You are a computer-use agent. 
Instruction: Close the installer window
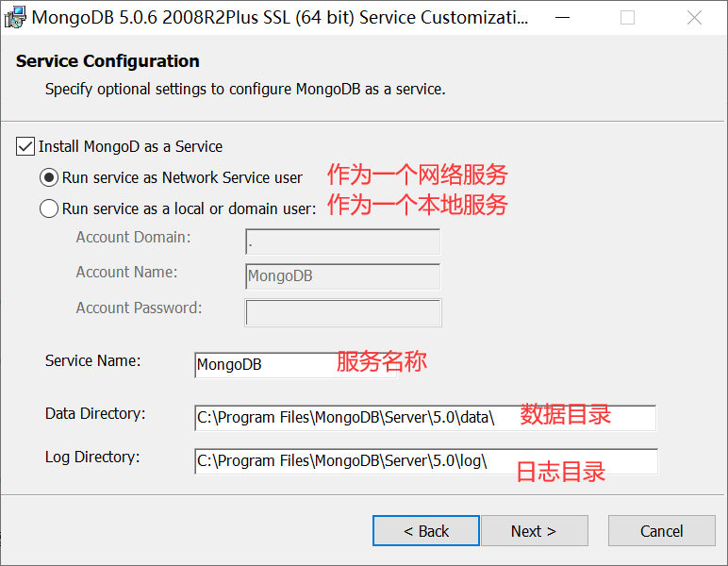point(695,18)
